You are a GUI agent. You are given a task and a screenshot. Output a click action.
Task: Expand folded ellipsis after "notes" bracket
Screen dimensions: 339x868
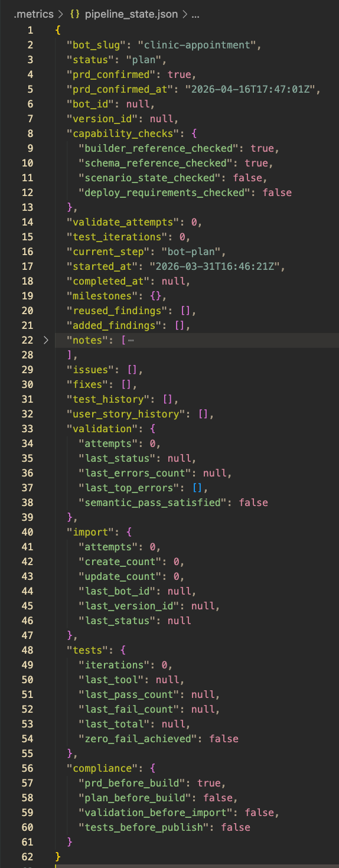[131, 340]
